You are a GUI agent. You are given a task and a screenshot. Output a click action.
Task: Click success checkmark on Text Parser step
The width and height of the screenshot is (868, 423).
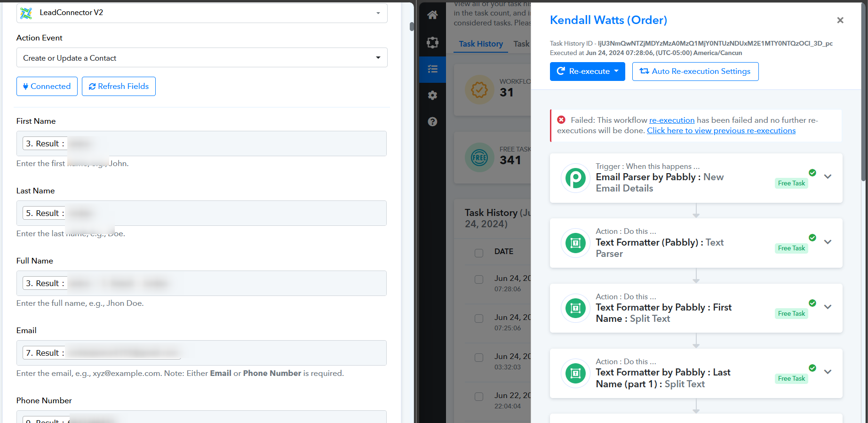click(812, 238)
